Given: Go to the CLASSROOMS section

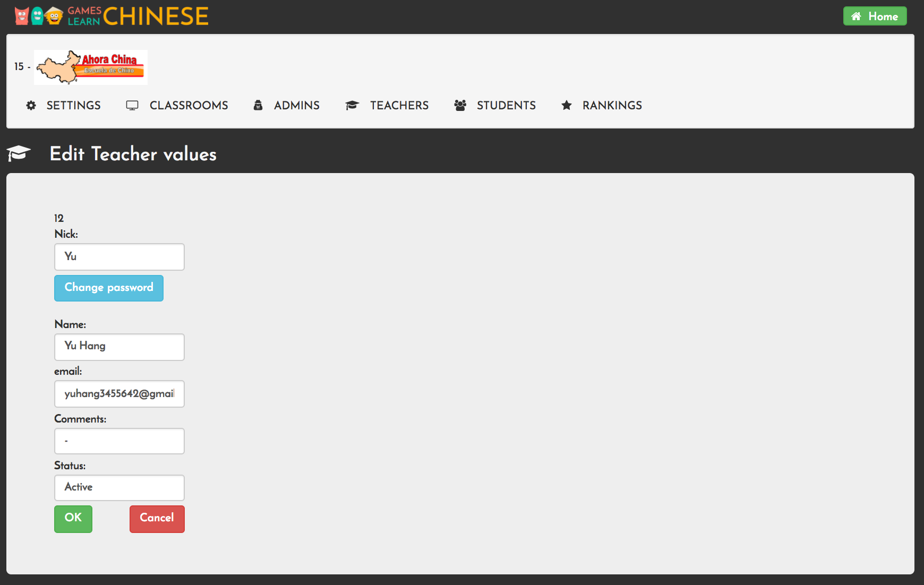Looking at the screenshot, I should [x=189, y=106].
